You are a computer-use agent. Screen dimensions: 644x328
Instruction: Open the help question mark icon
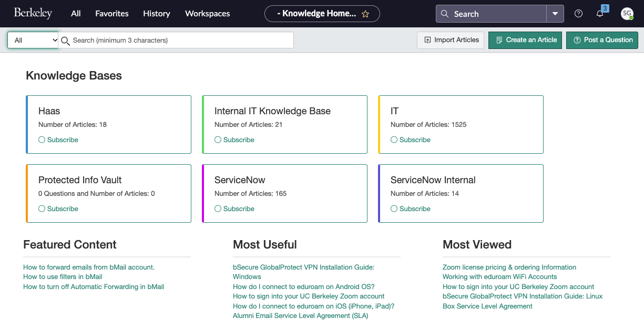pyautogui.click(x=578, y=14)
